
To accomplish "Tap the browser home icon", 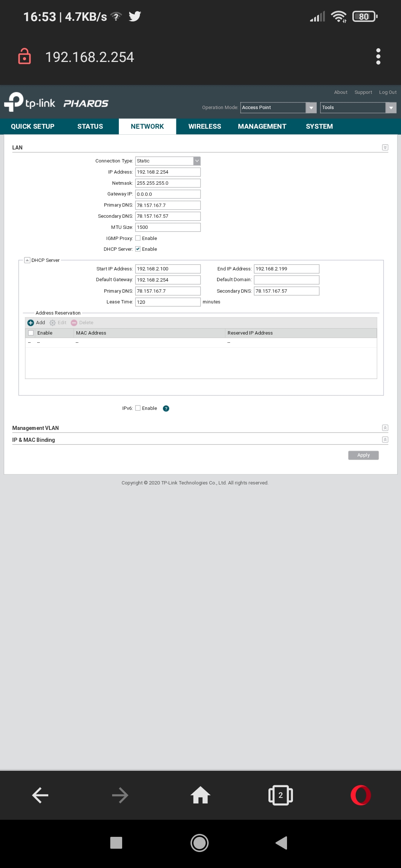I will (200, 795).
